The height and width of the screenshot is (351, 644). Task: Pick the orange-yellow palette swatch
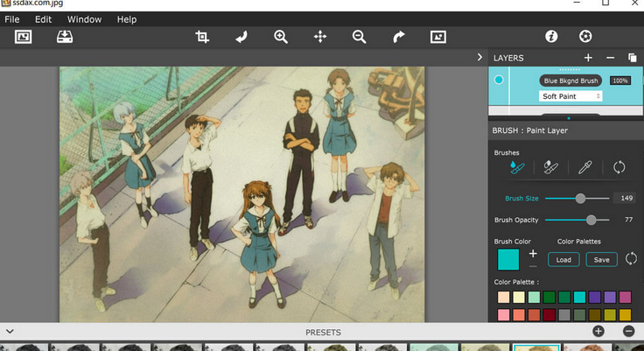click(625, 315)
